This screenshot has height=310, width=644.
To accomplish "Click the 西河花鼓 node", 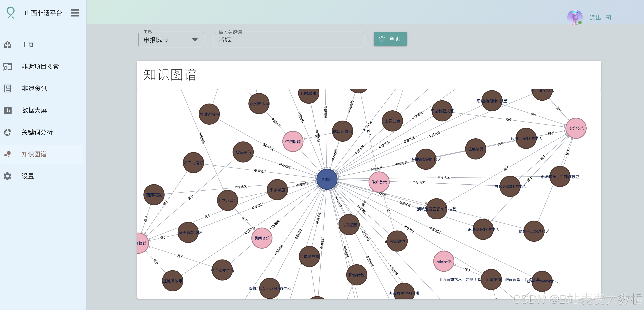I will point(154,195).
